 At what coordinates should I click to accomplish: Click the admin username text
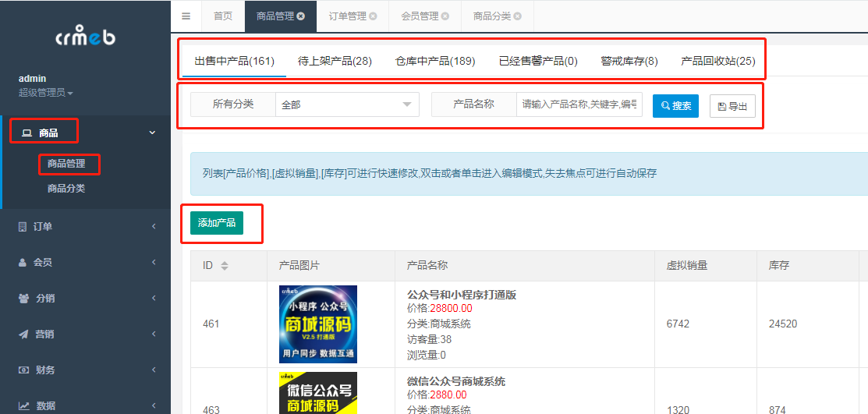pos(32,79)
